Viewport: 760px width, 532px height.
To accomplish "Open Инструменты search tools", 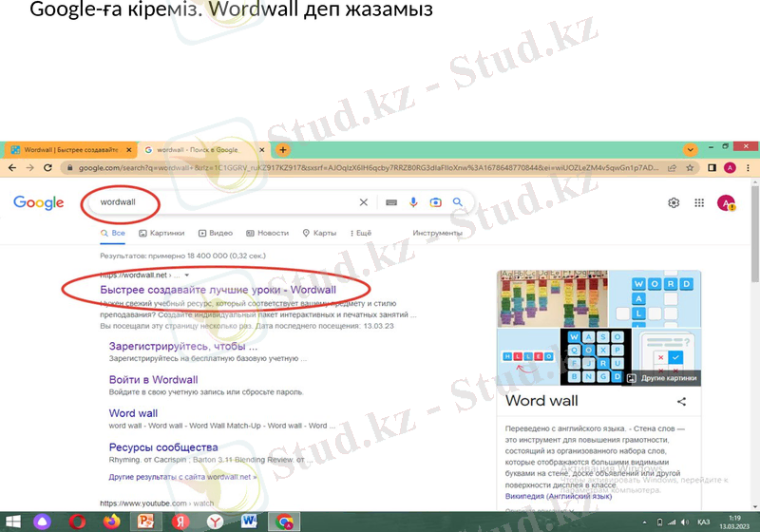I will [438, 233].
